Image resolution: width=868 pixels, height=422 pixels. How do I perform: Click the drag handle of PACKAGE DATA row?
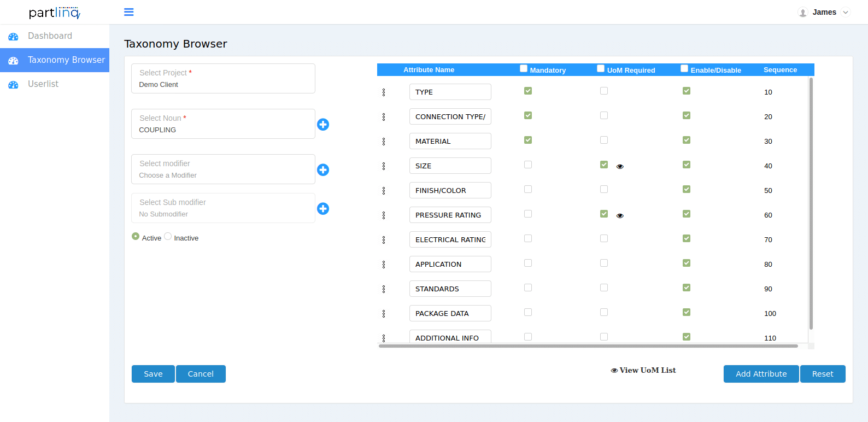tap(384, 314)
